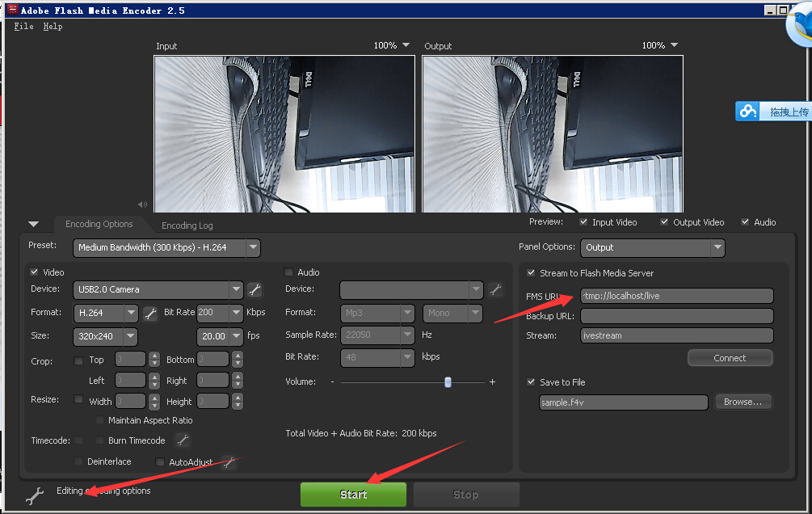Screen dimensions: 812x514
Task: Click the Input video preview
Action: [284, 134]
